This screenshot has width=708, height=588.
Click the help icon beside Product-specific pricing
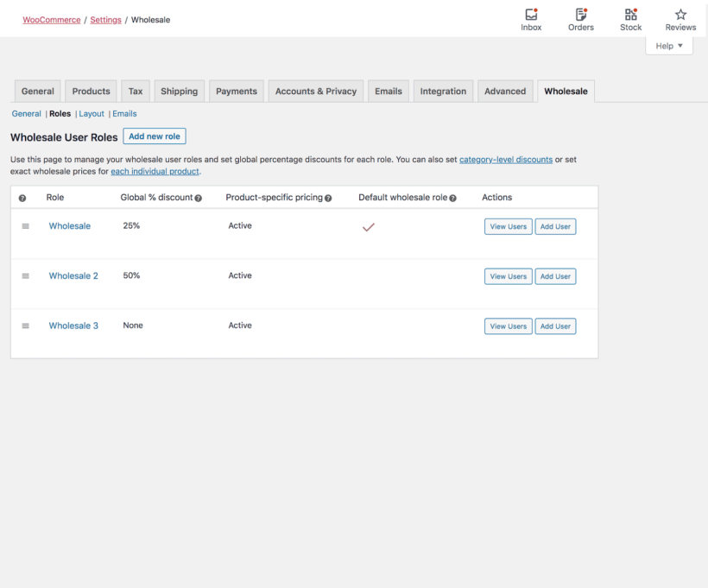pos(328,197)
